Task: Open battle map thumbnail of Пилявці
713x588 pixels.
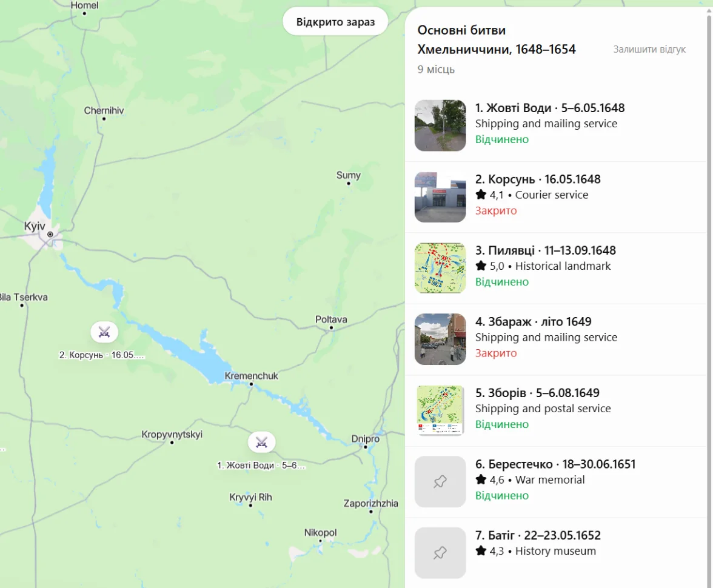Action: click(440, 268)
